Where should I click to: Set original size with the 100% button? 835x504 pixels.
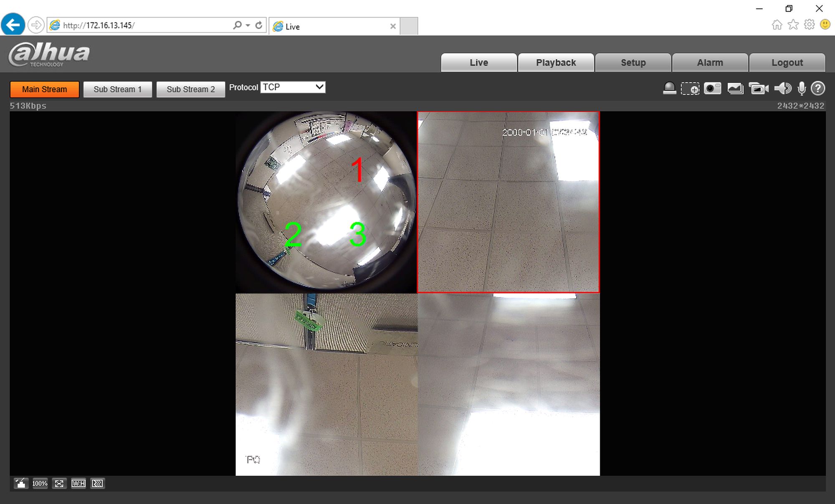[40, 484]
